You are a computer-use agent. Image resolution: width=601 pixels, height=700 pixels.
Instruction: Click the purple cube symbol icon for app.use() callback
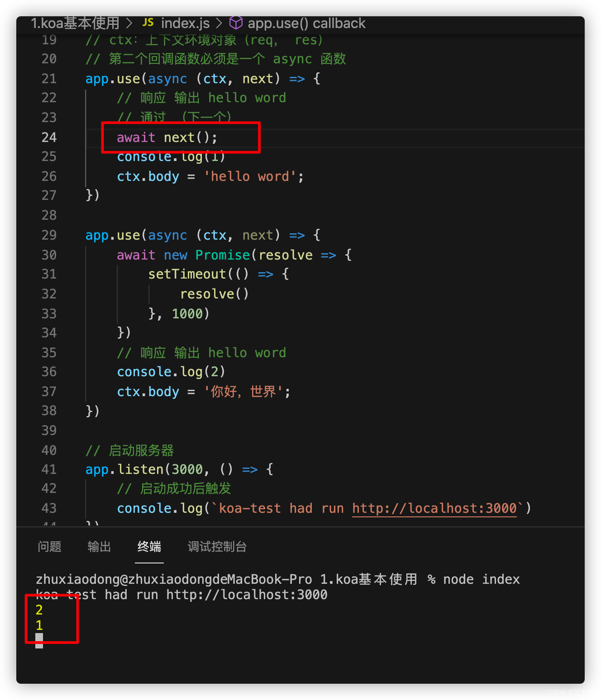[236, 23]
